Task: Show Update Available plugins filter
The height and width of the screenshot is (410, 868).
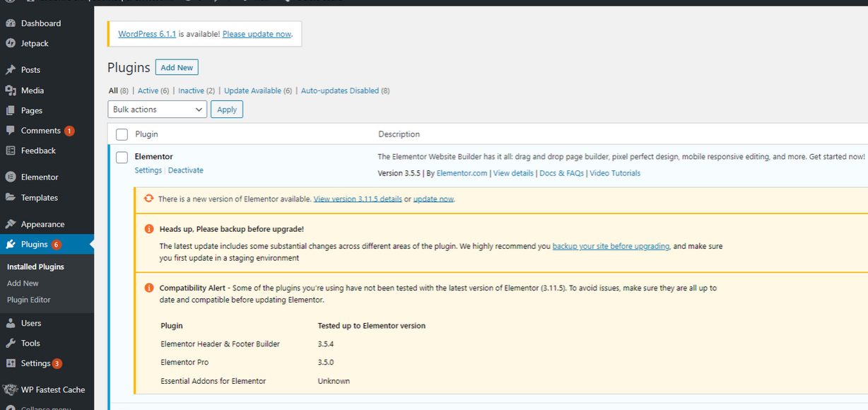Action: (252, 90)
